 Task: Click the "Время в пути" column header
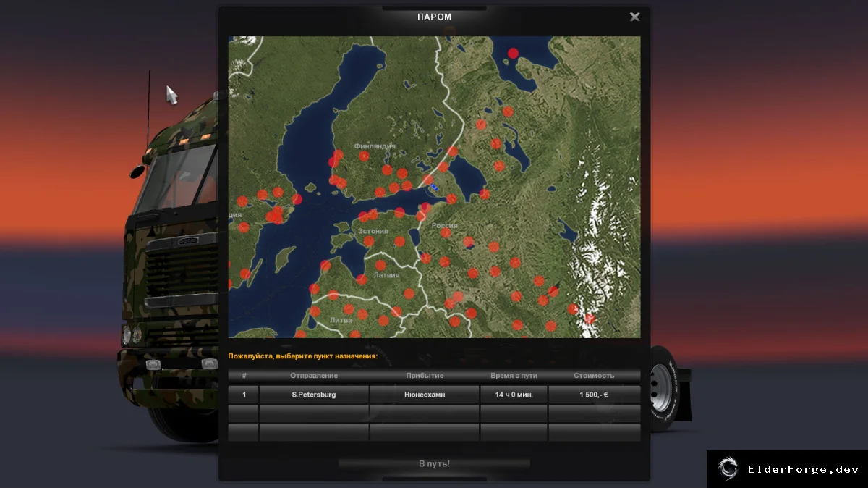coord(514,376)
